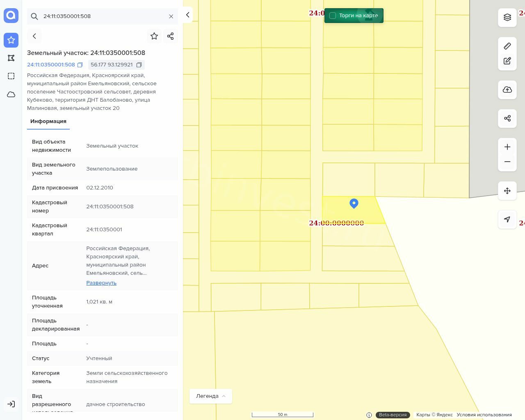This screenshot has width=525, height=420.
Task: Expand the Легенда panel
Action: click(211, 396)
